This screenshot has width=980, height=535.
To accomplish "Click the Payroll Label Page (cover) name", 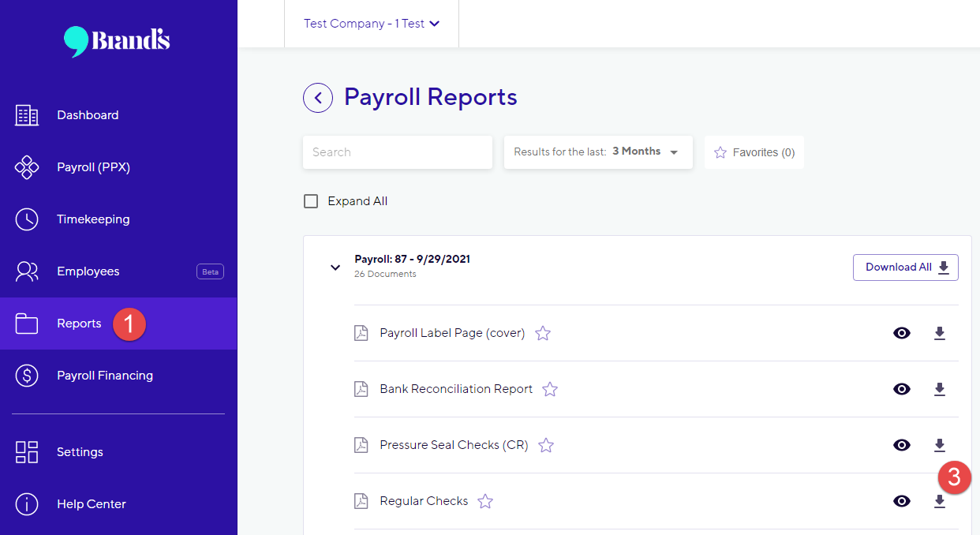I will (452, 333).
